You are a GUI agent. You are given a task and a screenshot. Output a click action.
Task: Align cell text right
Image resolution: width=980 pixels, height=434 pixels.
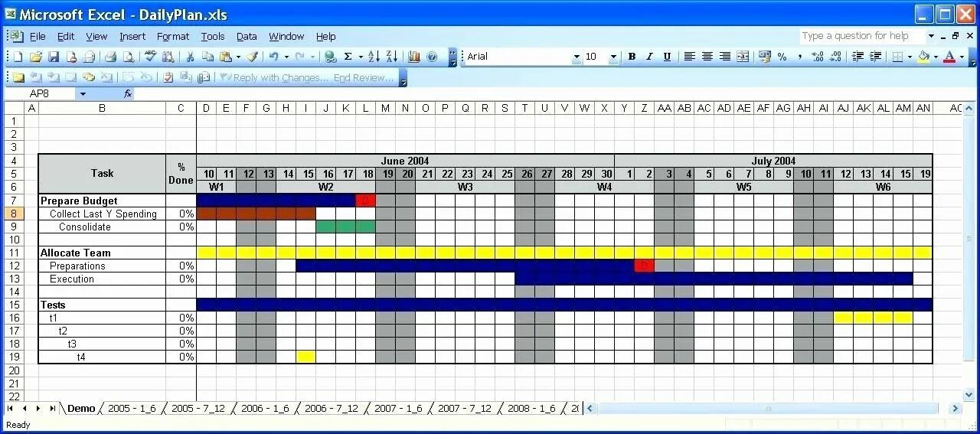(x=724, y=57)
